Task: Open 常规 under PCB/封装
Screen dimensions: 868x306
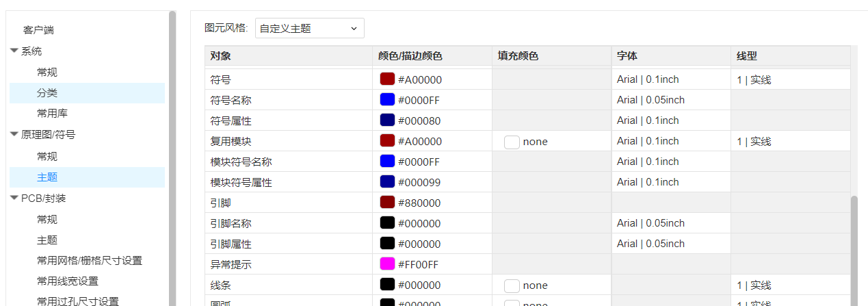Action: pos(47,219)
